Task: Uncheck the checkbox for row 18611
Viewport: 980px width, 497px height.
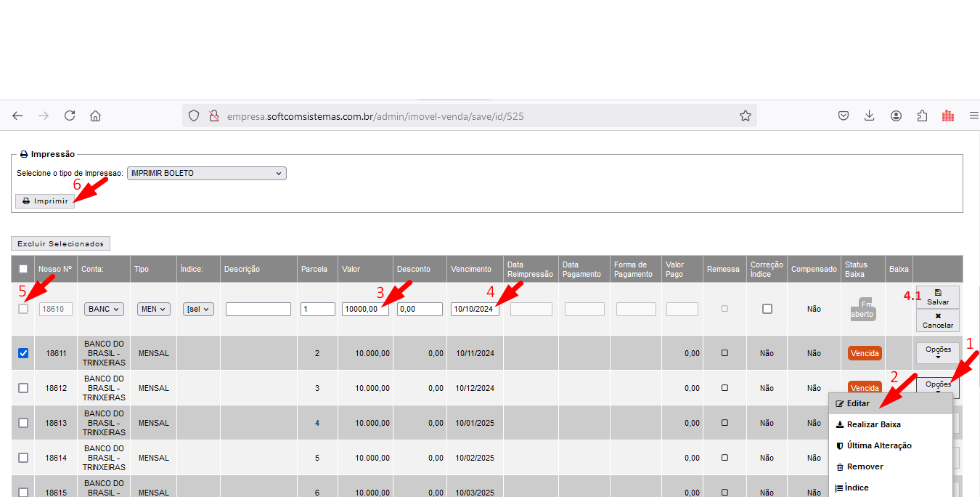Action: coord(23,353)
